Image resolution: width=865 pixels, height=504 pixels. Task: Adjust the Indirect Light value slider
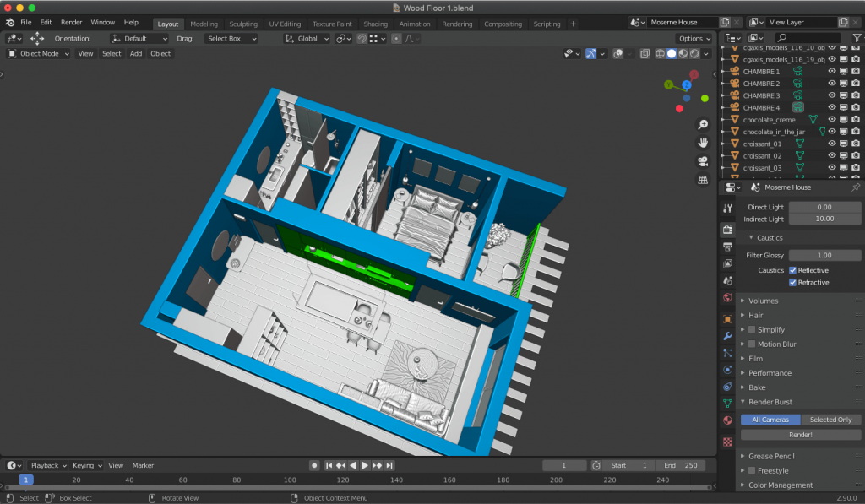[824, 219]
